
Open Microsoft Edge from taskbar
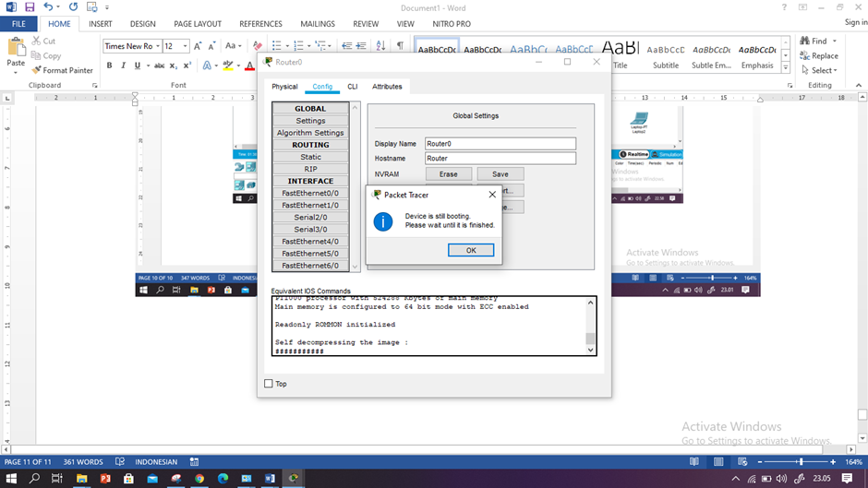(x=223, y=478)
